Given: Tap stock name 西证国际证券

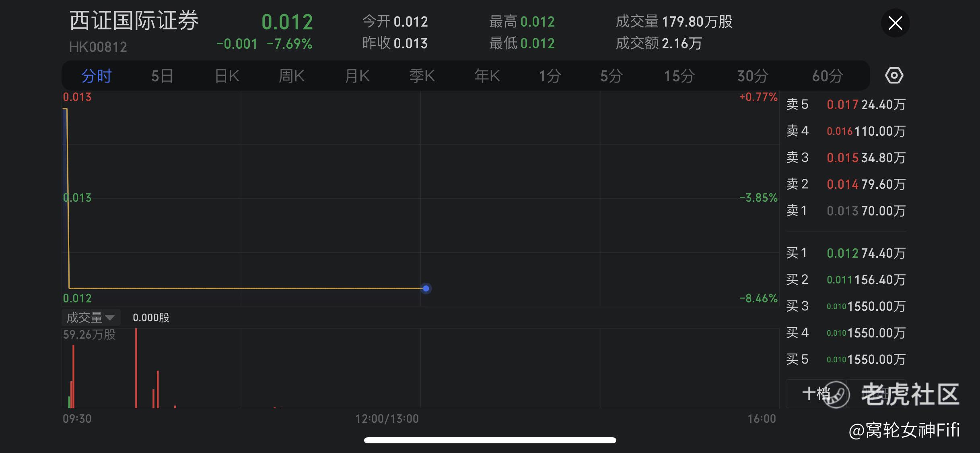Looking at the screenshot, I should point(134,21).
